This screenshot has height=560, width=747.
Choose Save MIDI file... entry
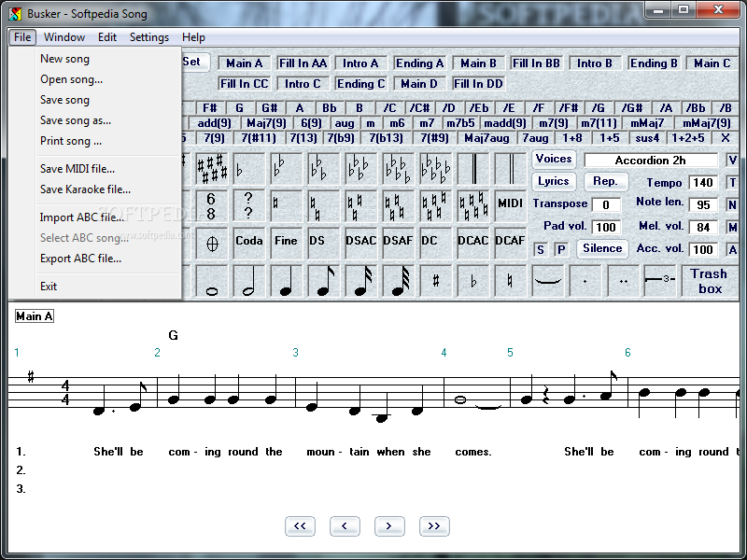click(78, 169)
